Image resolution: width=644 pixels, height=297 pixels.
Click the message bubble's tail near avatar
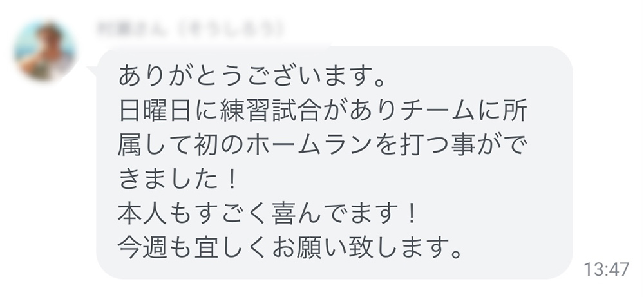point(93,71)
